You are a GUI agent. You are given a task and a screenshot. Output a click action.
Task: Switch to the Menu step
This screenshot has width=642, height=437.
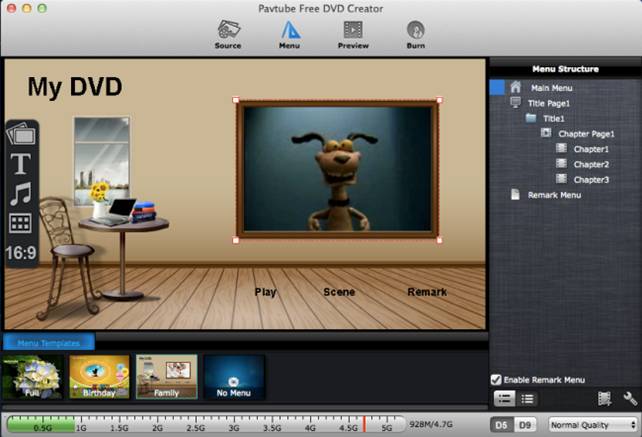click(289, 34)
